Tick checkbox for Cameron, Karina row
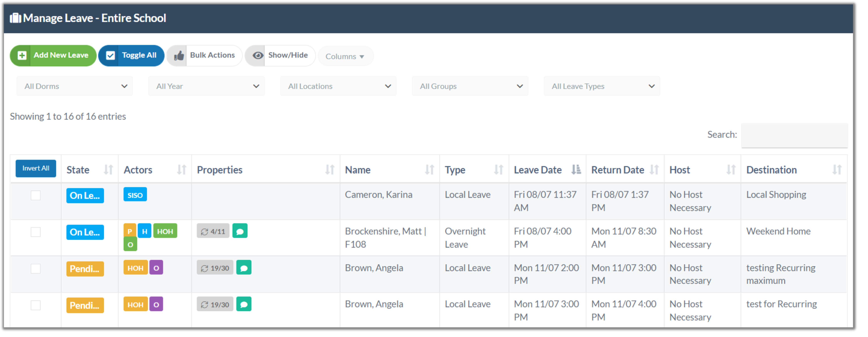868x337 pixels. tap(36, 195)
